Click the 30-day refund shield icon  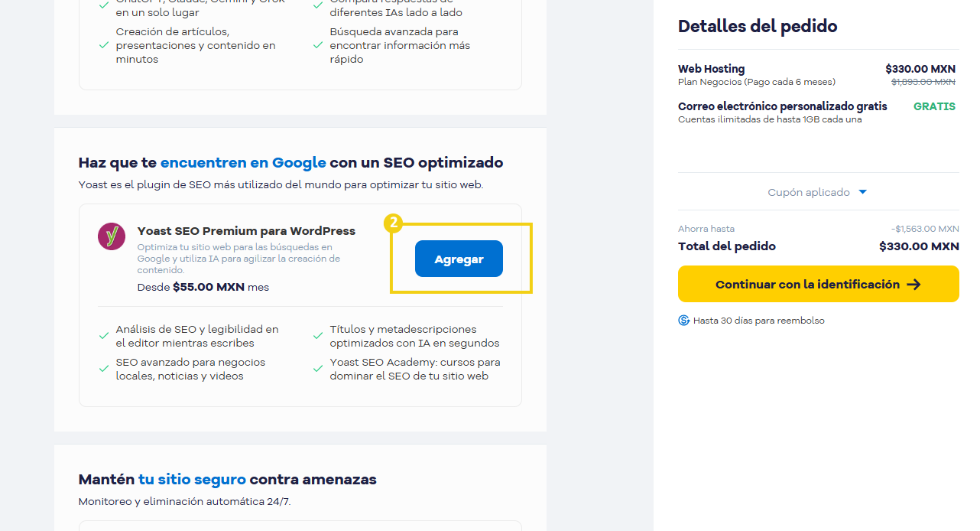coord(684,321)
